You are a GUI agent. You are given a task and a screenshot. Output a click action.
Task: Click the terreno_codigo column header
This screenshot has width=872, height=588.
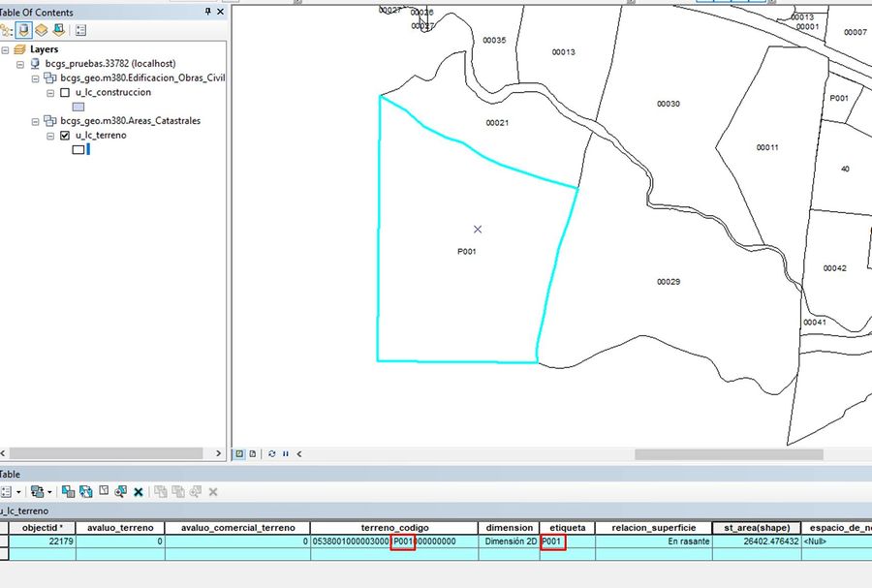[x=394, y=527]
